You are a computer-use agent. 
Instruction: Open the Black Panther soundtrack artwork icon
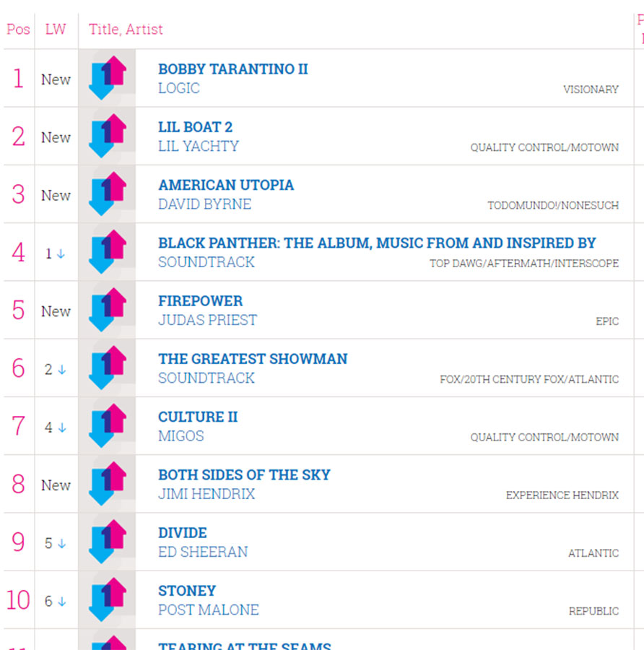[107, 252]
